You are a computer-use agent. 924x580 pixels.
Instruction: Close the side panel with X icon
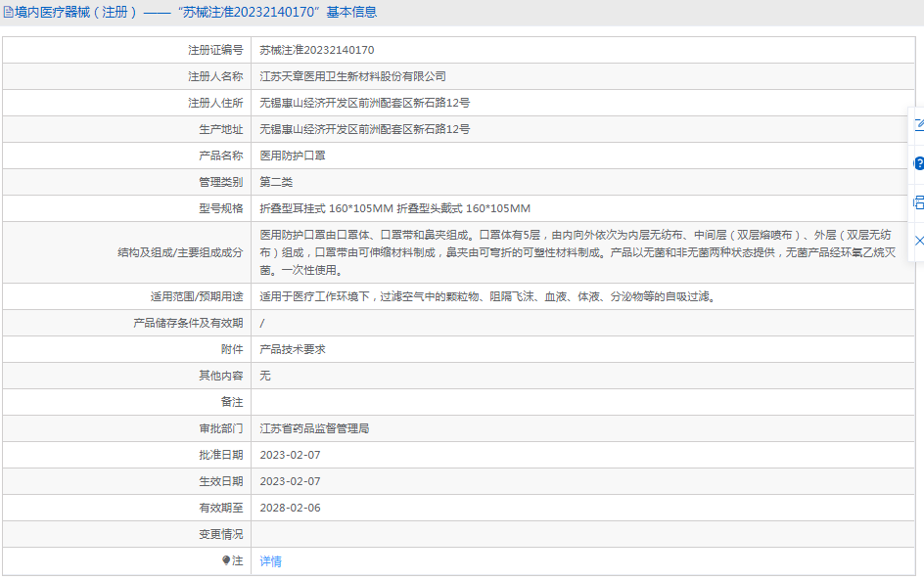point(919,241)
